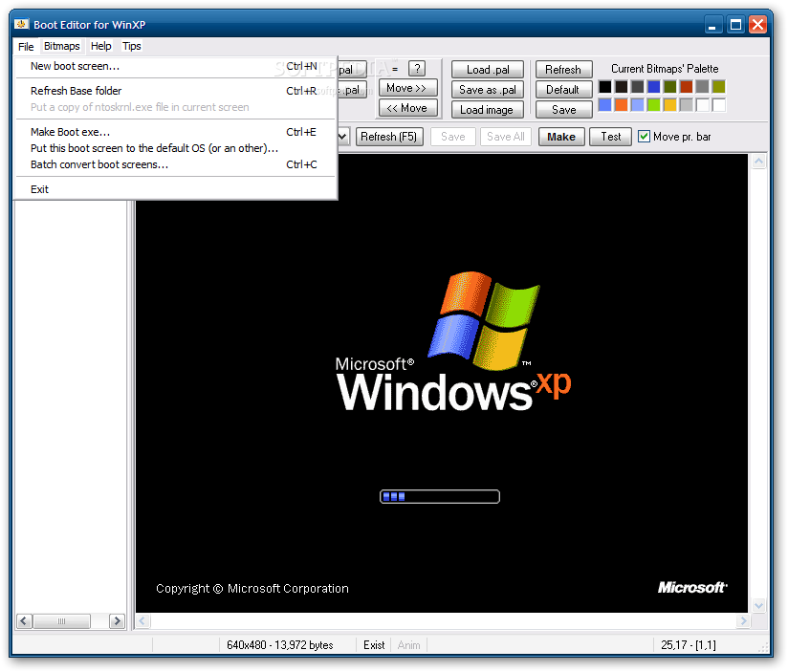Click the preview horizontal scrollbar left arrow
The height and width of the screenshot is (672, 788).
[142, 620]
